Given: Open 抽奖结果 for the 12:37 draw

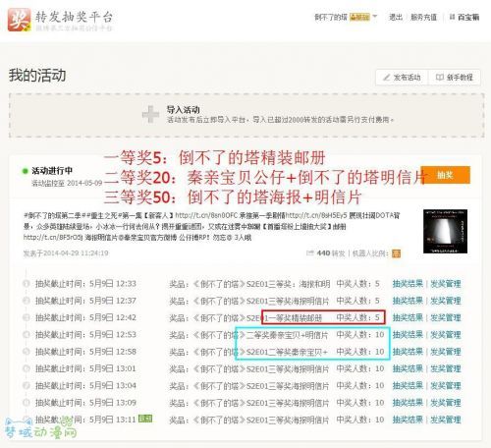Looking at the screenshot, I should [x=408, y=301].
